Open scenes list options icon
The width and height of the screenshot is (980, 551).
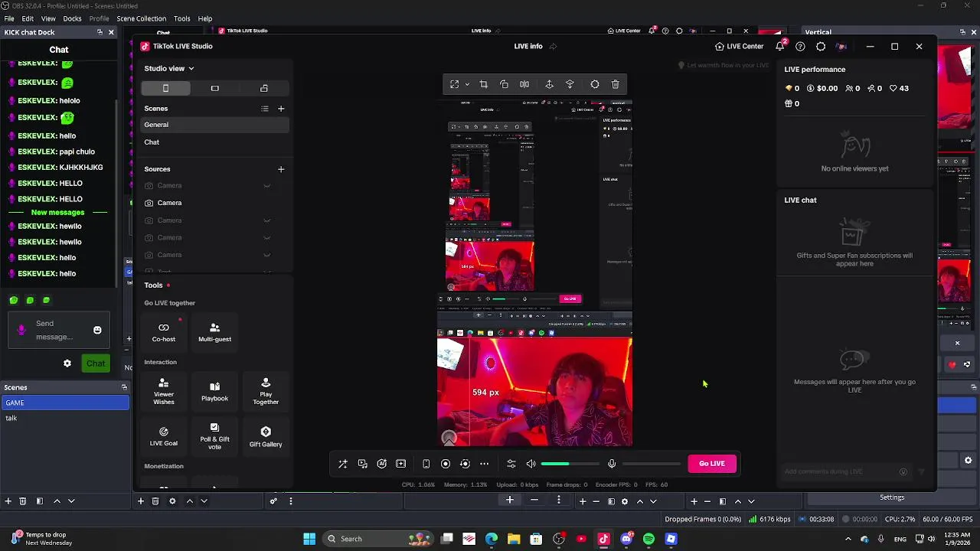[265, 109]
